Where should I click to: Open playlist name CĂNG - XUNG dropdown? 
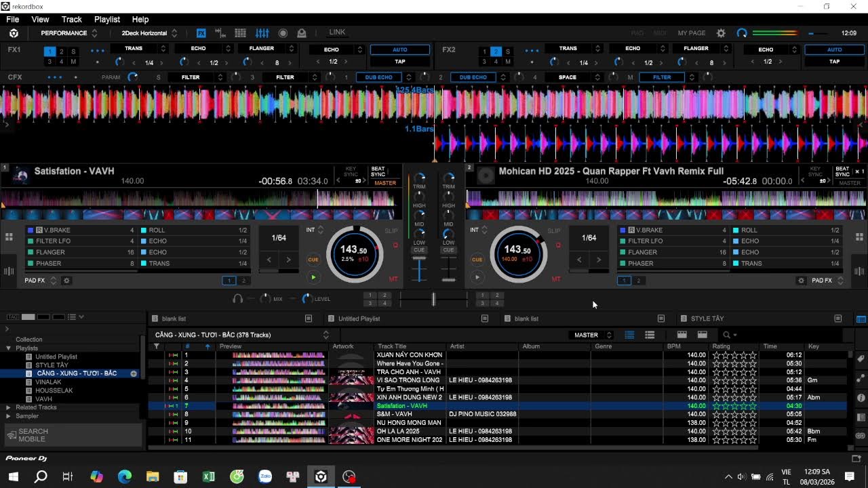click(x=241, y=335)
